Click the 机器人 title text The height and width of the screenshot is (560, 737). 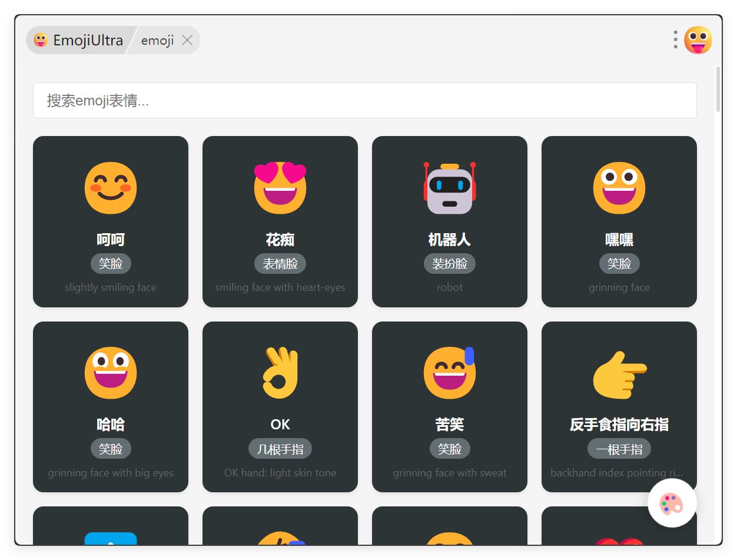click(x=450, y=240)
